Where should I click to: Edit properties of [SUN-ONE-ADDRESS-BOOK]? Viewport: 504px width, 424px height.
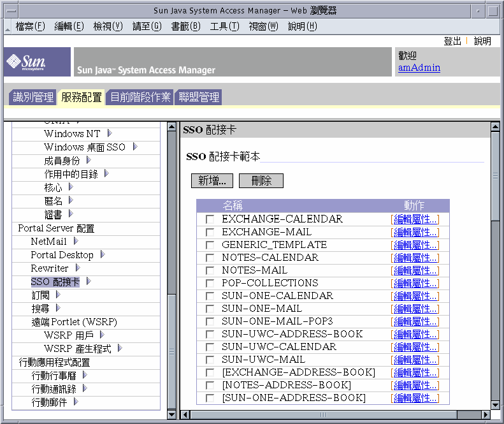(415, 398)
